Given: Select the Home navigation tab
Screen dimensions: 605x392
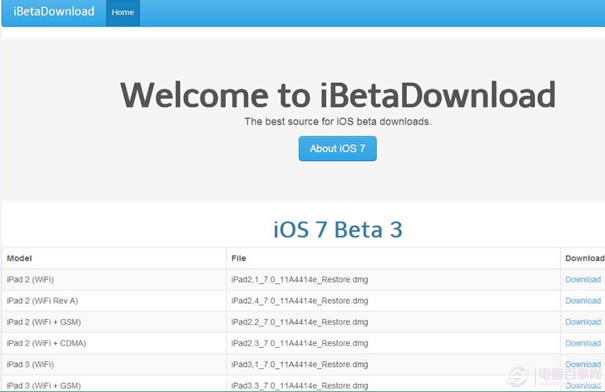Looking at the screenshot, I should point(123,13).
